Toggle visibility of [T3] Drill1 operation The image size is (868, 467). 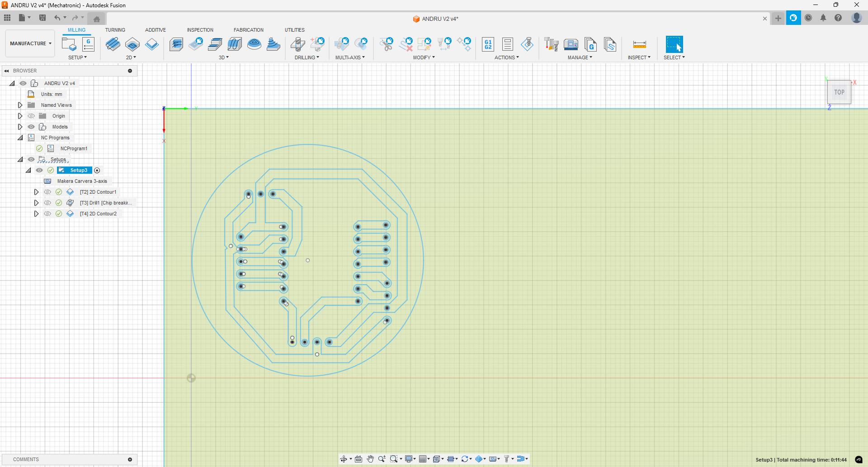[x=47, y=203]
